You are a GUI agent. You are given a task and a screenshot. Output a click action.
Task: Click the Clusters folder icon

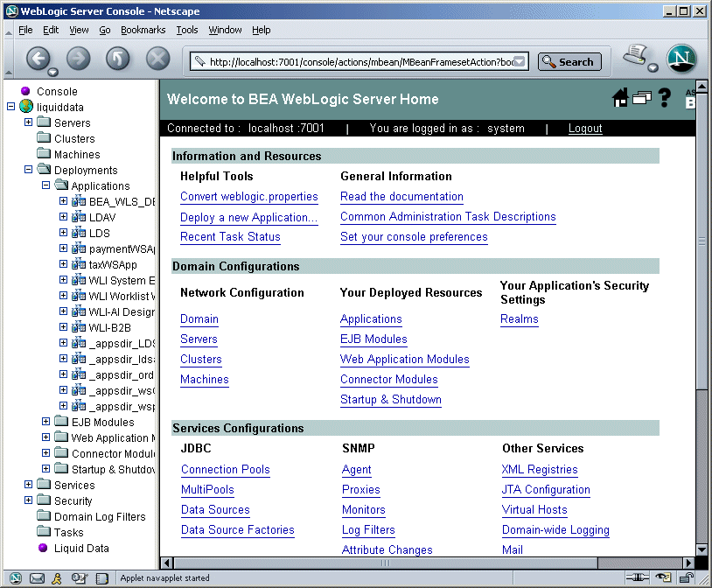pyautogui.click(x=44, y=138)
